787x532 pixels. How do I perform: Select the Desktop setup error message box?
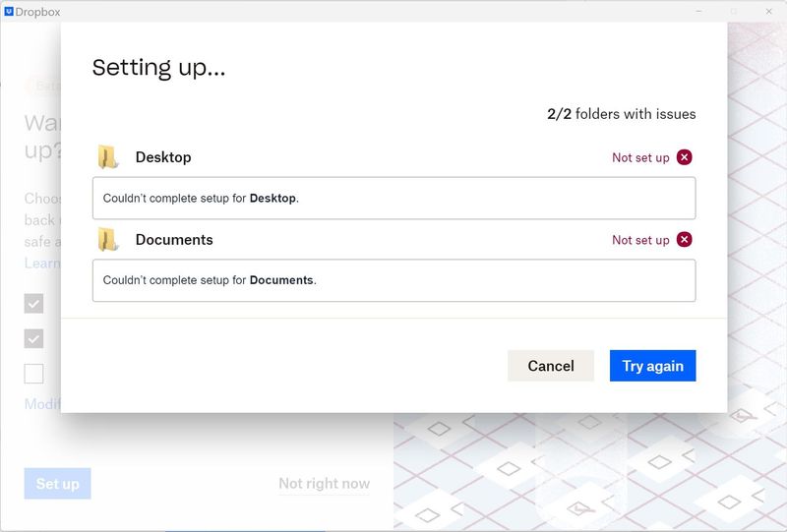[393, 198]
